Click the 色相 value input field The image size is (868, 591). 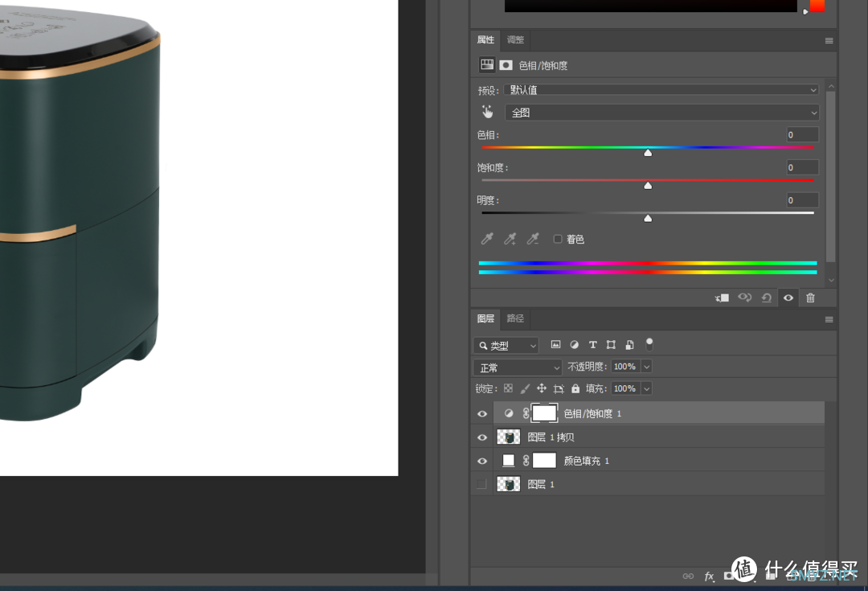pos(802,134)
